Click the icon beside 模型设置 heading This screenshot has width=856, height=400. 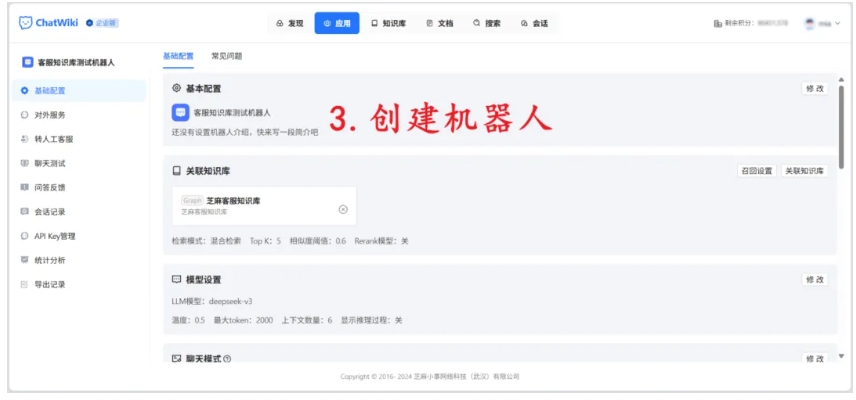point(176,279)
